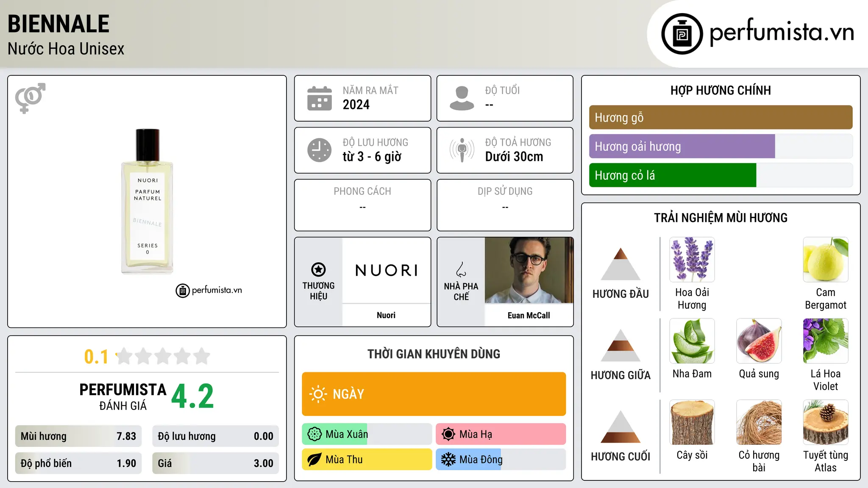
Task: Click the sillage icon beside Độ toả hương
Action: click(462, 150)
